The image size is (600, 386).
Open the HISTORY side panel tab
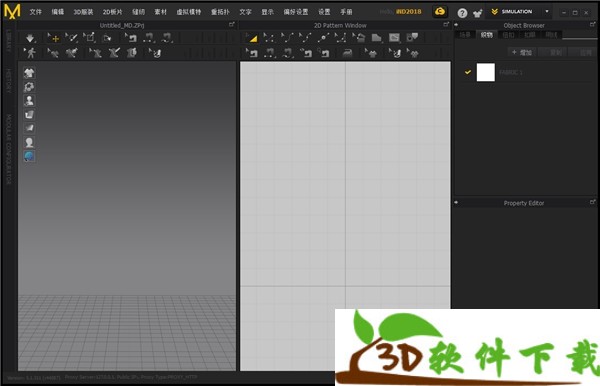(8, 81)
